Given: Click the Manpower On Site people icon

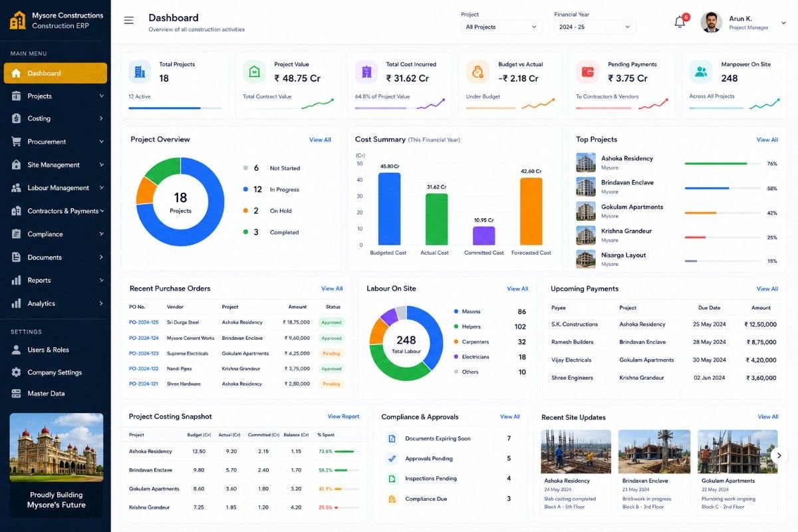Looking at the screenshot, I should (700, 71).
